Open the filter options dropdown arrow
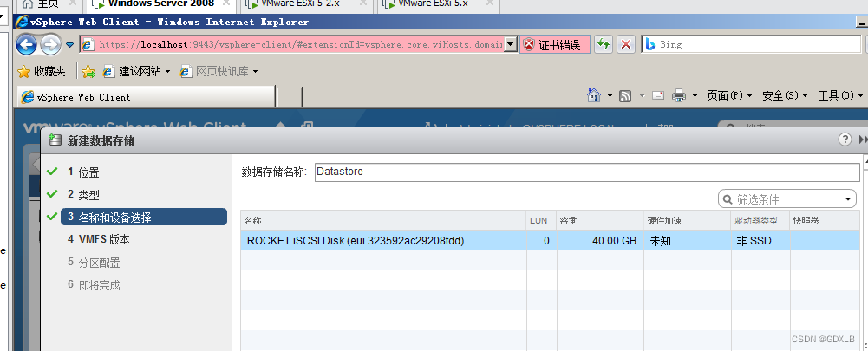Image resolution: width=868 pixels, height=351 pixels. pyautogui.click(x=848, y=199)
